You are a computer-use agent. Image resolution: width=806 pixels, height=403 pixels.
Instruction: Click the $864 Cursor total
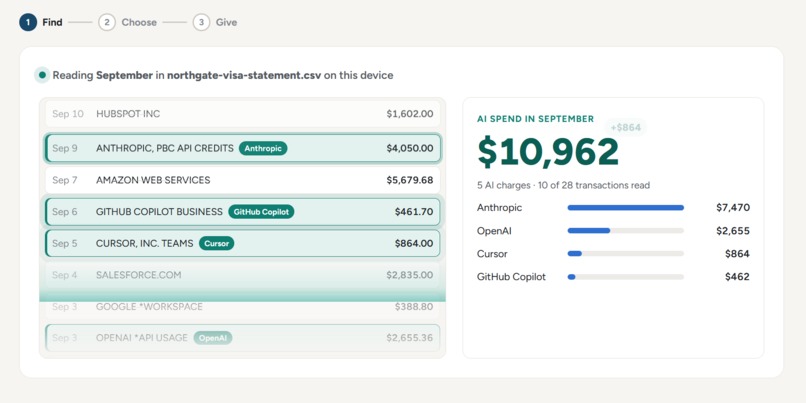(x=737, y=253)
